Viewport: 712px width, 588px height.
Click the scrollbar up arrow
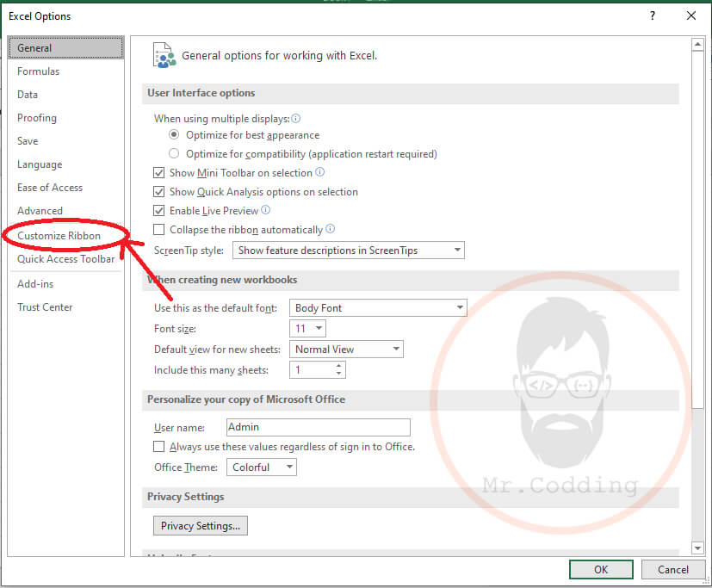(x=697, y=45)
